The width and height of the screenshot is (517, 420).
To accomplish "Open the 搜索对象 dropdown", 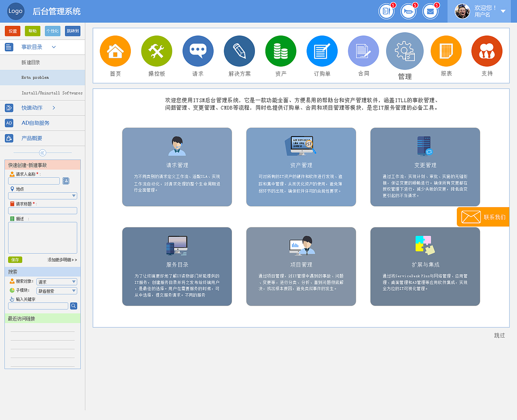I will 57,282.
